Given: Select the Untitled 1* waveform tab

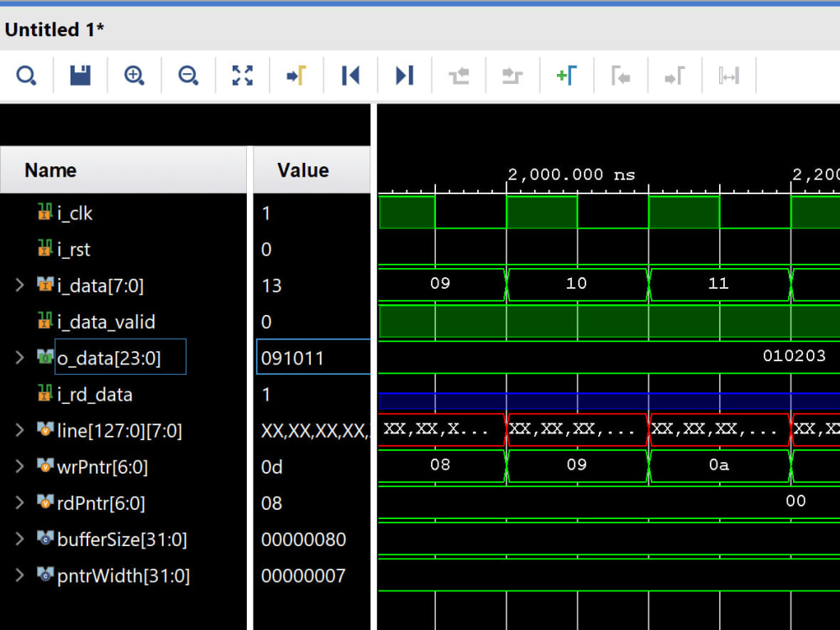Looking at the screenshot, I should (x=55, y=30).
